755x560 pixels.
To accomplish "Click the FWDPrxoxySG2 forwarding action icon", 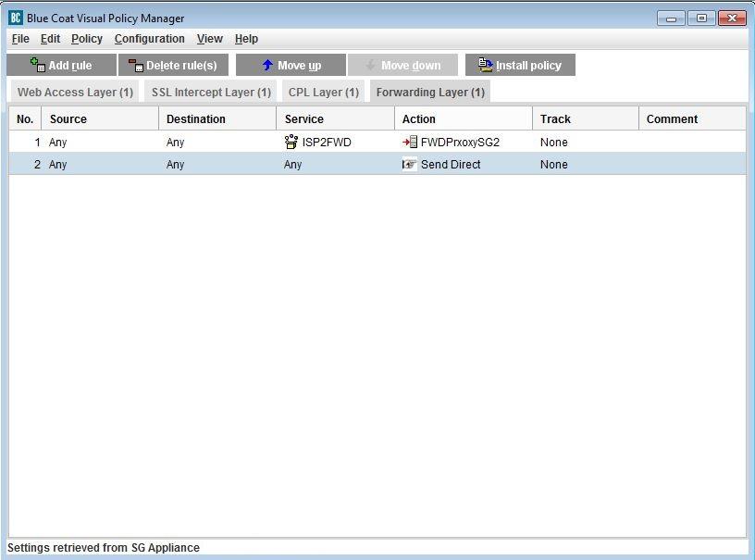I will (x=410, y=143).
